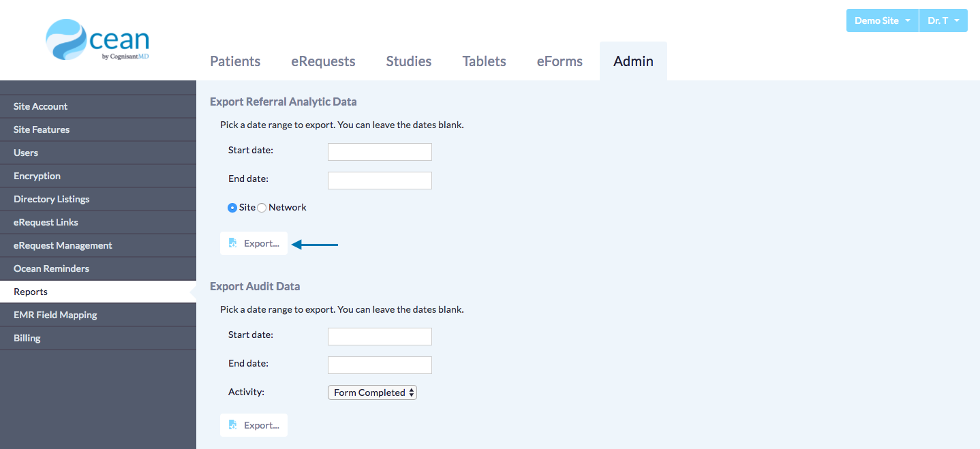Click the referral analytics End date field

380,181
